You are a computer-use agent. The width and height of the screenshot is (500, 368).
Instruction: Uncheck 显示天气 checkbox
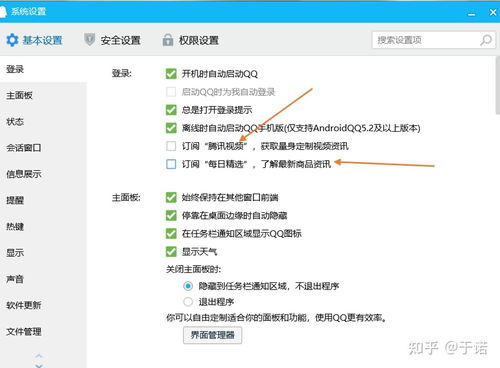coord(171,252)
